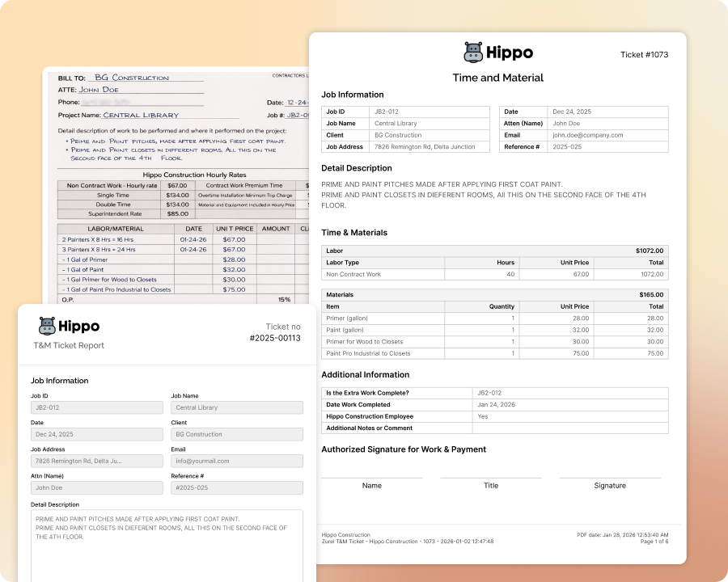Screen dimensions: 728x582
Task: Click the Email field info@yourmail.com
Action: click(x=237, y=461)
